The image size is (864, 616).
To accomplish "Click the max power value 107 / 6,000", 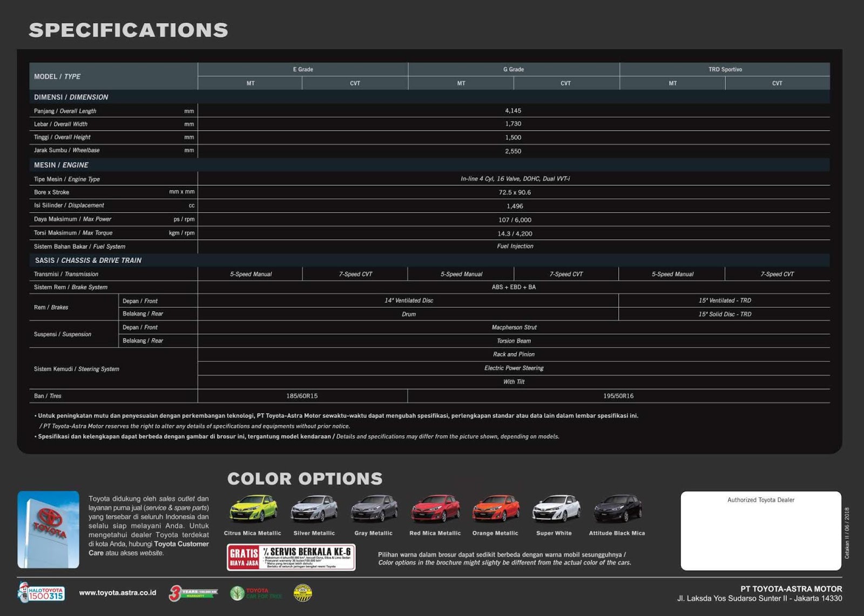I will [515, 220].
